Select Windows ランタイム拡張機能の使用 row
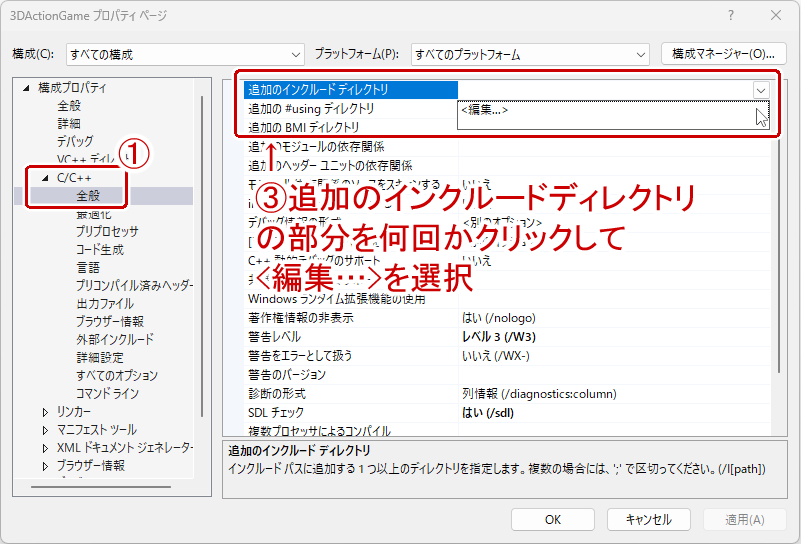The height and width of the screenshot is (544, 801). click(x=507, y=299)
